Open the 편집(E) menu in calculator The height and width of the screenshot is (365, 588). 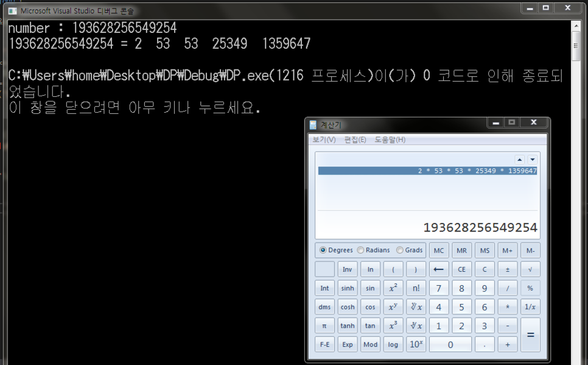tap(355, 140)
